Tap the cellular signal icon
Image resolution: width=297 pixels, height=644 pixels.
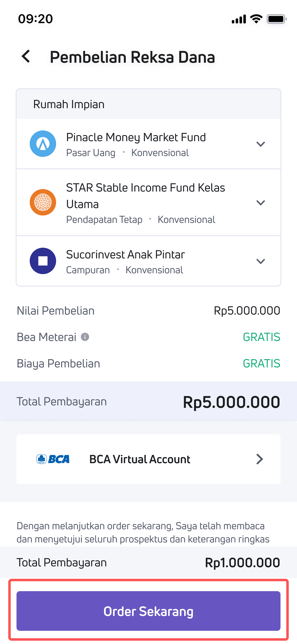click(x=239, y=19)
